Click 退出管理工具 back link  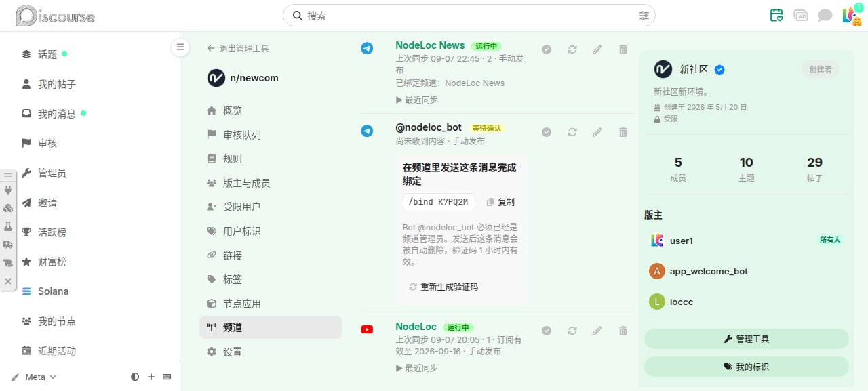[238, 49]
